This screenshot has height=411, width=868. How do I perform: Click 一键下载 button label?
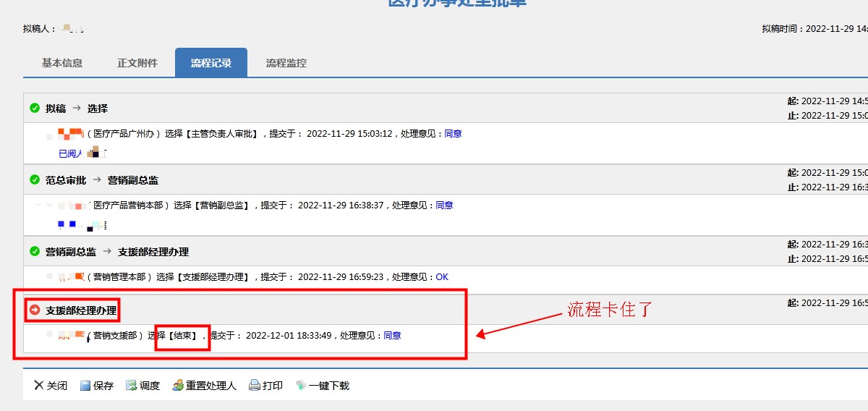pos(329,386)
